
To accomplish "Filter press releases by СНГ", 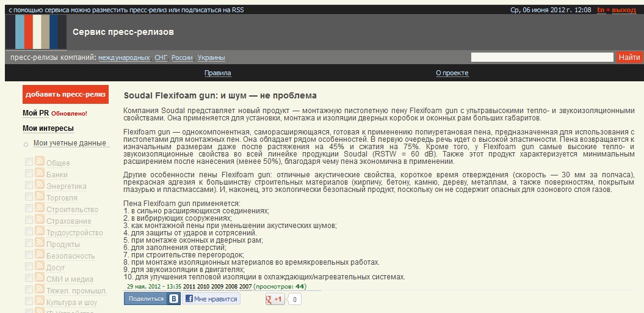I will [161, 57].
